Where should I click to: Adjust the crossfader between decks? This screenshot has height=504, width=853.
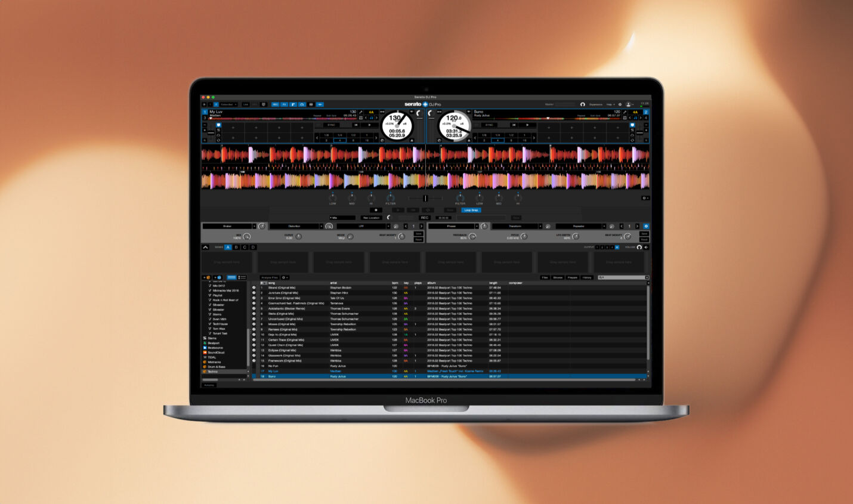[425, 198]
